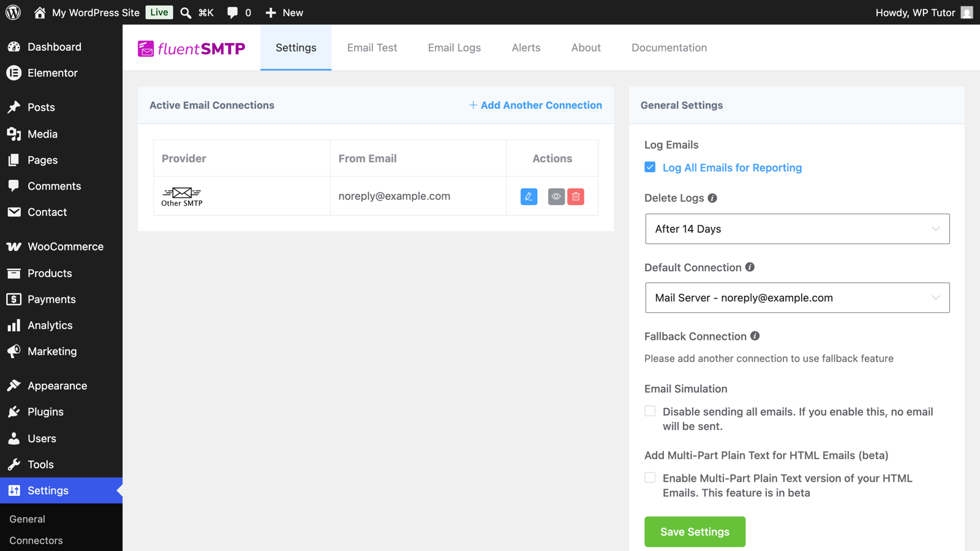980x551 pixels.
Task: Open Pages in the sidebar
Action: (61, 160)
